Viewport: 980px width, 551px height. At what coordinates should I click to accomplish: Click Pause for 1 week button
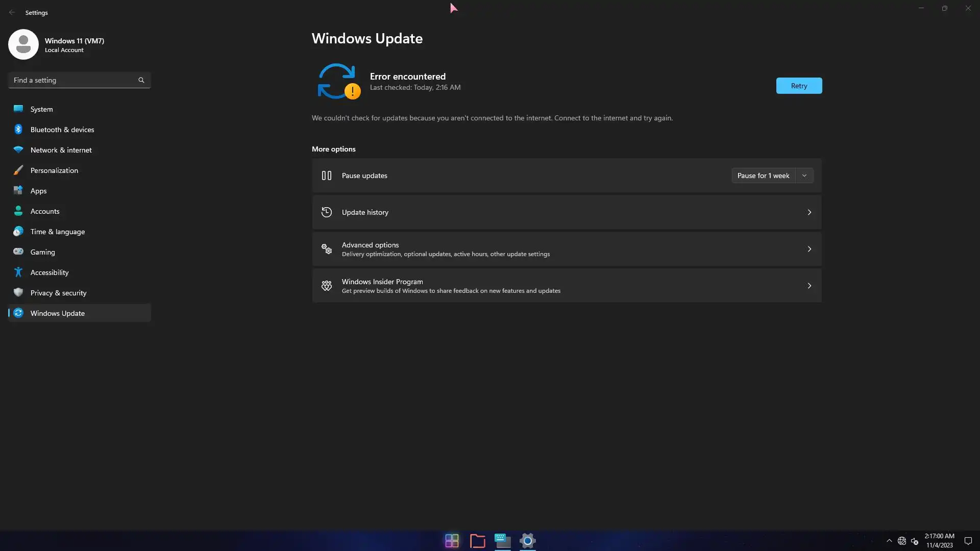point(763,176)
